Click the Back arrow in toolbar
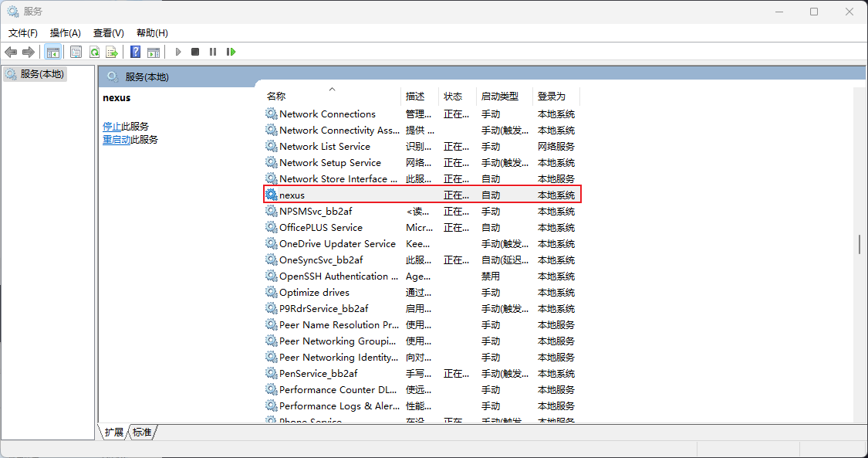868x458 pixels. coord(11,52)
